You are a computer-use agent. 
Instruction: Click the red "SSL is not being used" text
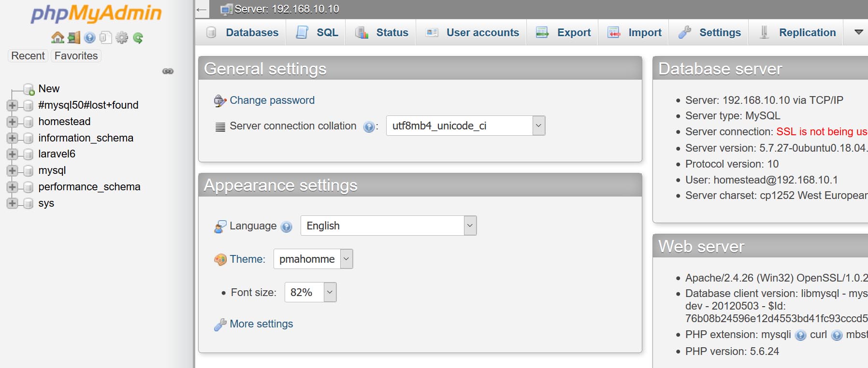tap(822, 131)
